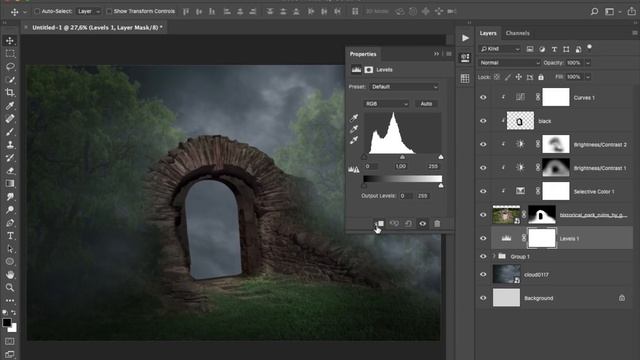Select the Type tool
640x360 pixels.
click(10, 236)
